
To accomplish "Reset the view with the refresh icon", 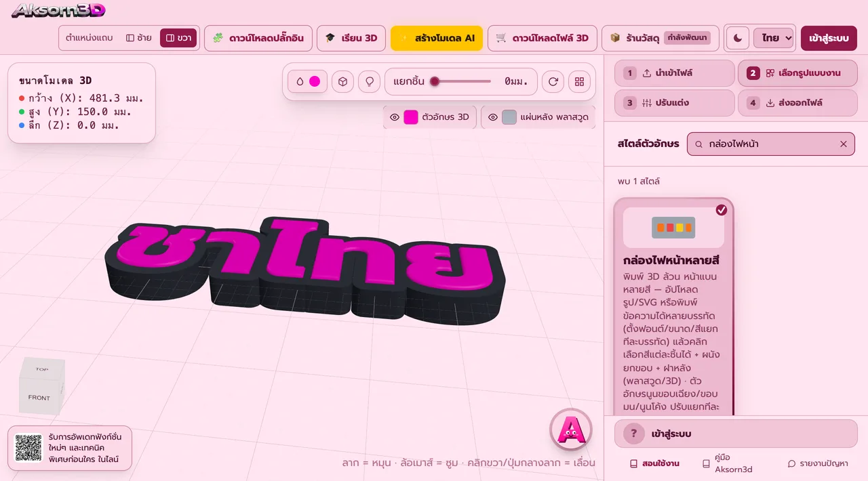I will [x=553, y=81].
